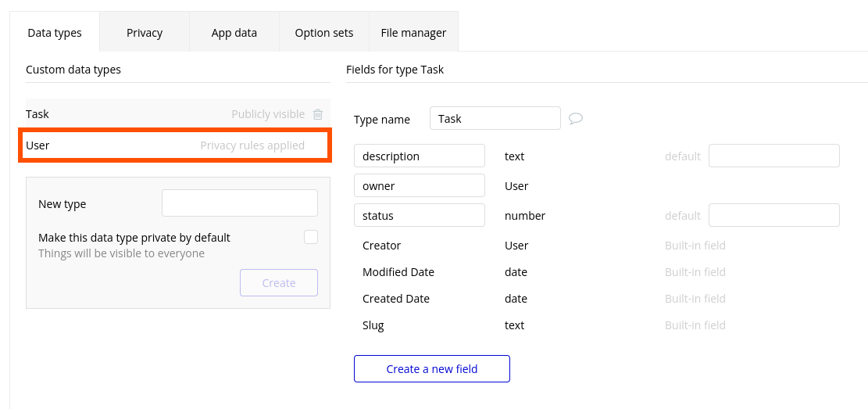This screenshot has width=868, height=409.
Task: Click default value input for status field
Action: [774, 216]
